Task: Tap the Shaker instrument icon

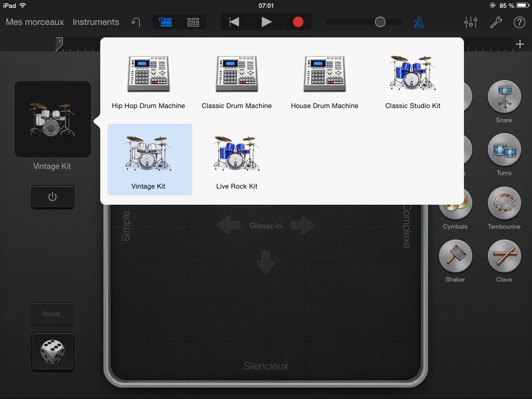Action: pyautogui.click(x=455, y=256)
